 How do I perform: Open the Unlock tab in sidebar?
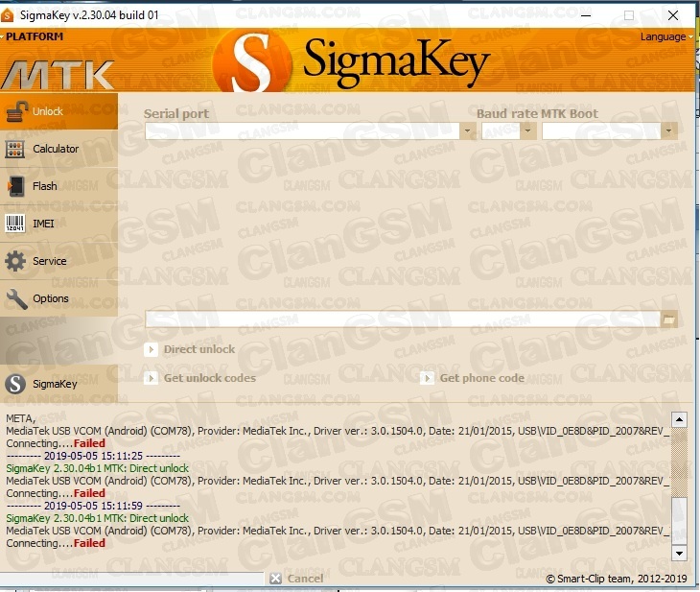coord(58,111)
